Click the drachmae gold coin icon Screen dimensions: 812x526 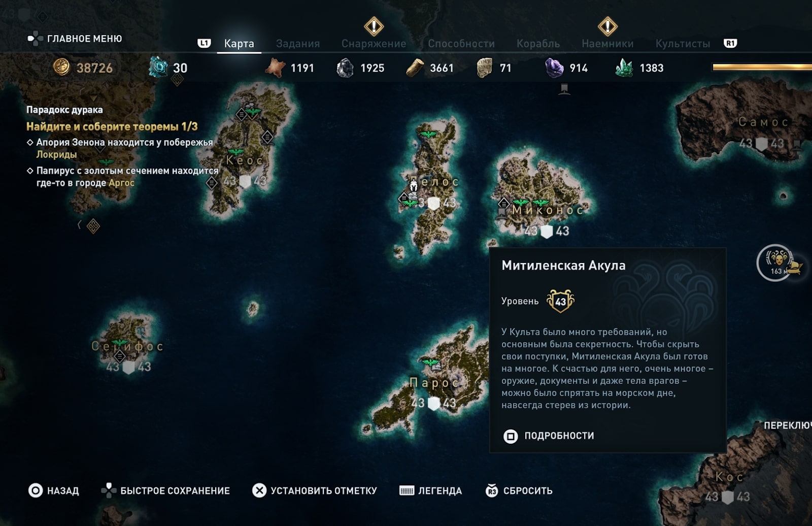click(61, 67)
